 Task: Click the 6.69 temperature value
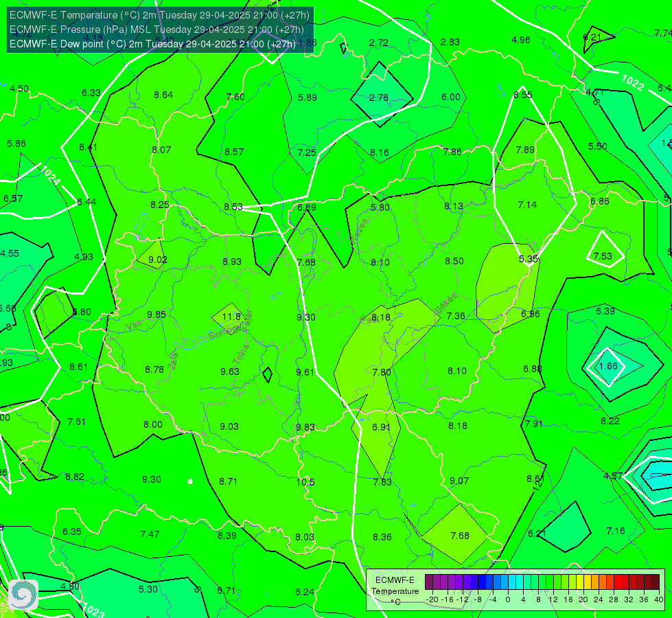[307, 208]
